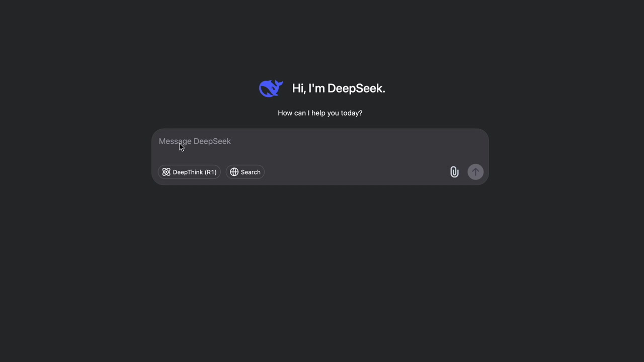The width and height of the screenshot is (644, 362).
Task: Click the globe icon on Search
Action: (234, 172)
